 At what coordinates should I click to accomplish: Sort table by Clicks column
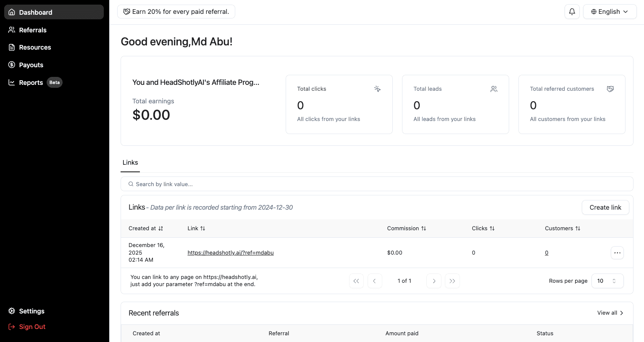tap(483, 229)
